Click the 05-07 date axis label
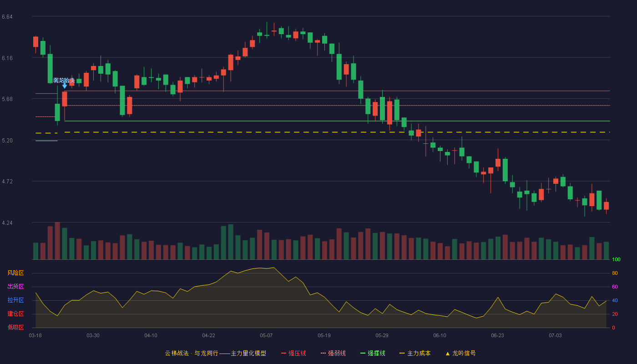637x364 pixels. pyautogui.click(x=266, y=335)
